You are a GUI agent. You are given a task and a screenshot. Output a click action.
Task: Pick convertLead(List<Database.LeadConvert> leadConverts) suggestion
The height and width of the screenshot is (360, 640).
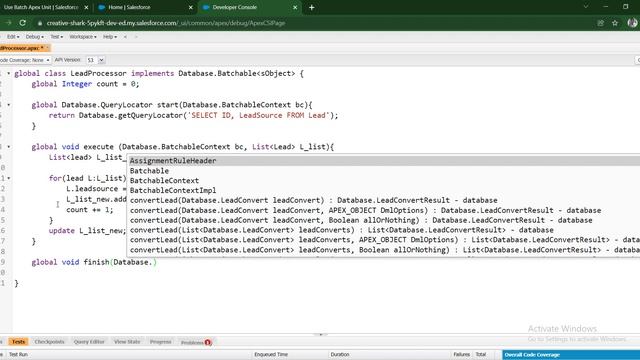(384, 230)
